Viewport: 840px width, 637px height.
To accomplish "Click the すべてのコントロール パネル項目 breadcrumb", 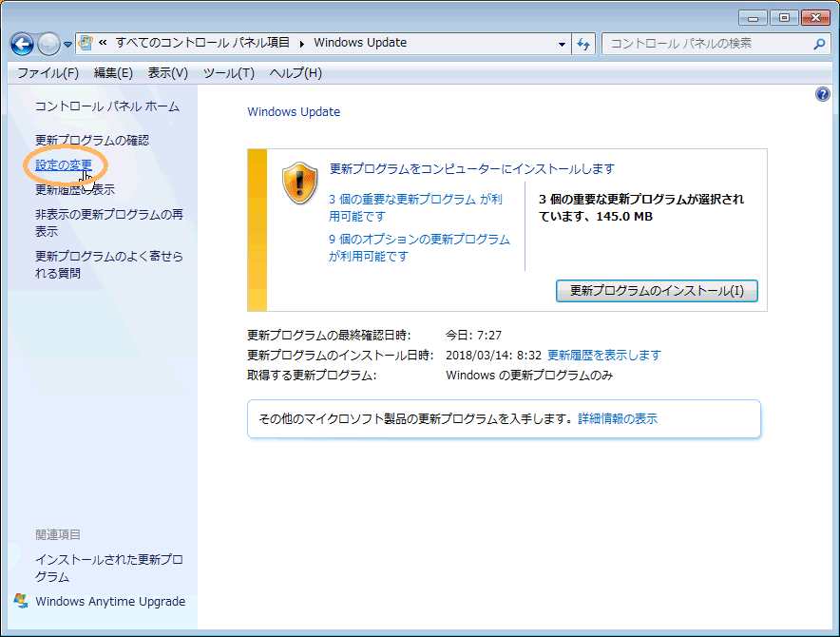I will pos(202,43).
